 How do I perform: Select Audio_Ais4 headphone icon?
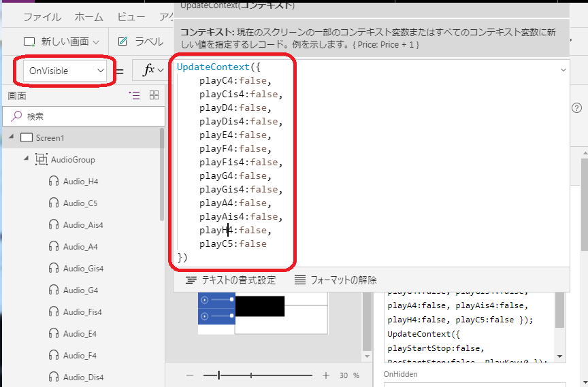54,224
